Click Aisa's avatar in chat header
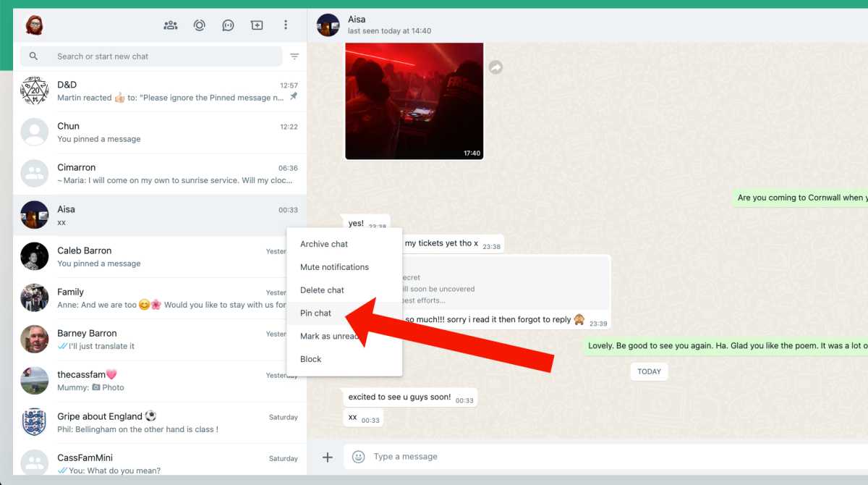Image resolution: width=868 pixels, height=485 pixels. pos(328,25)
